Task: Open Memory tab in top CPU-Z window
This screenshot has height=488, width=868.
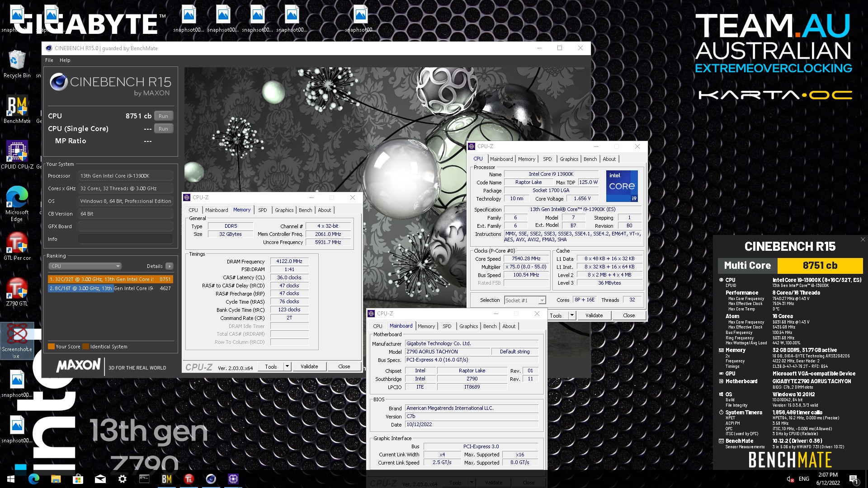Action: tap(527, 159)
